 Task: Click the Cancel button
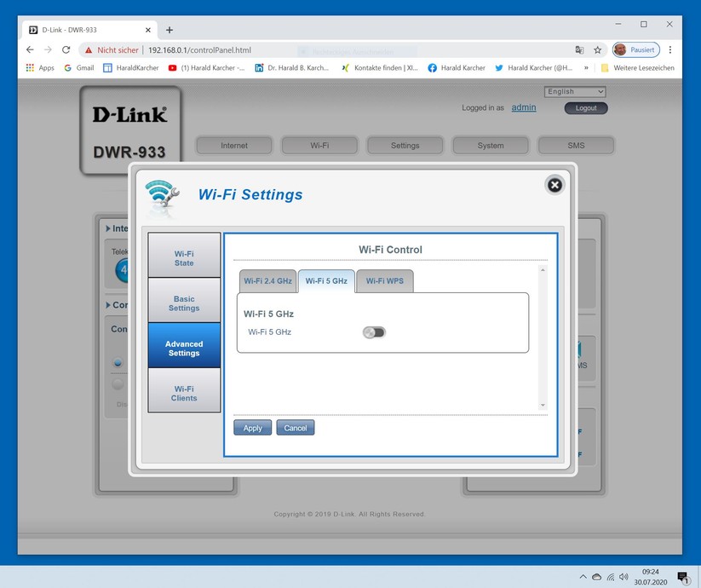click(x=296, y=428)
